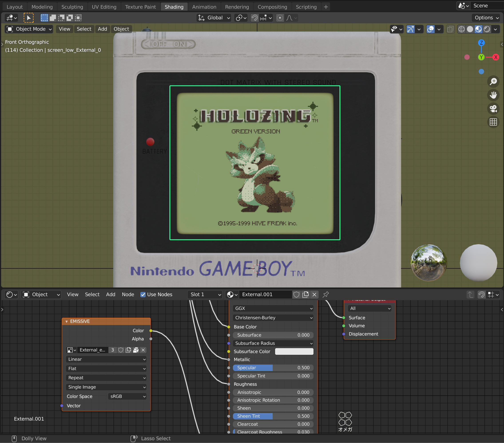Click the Z axis on navigation gizmo
The width and height of the screenshot is (504, 443).
click(481, 43)
